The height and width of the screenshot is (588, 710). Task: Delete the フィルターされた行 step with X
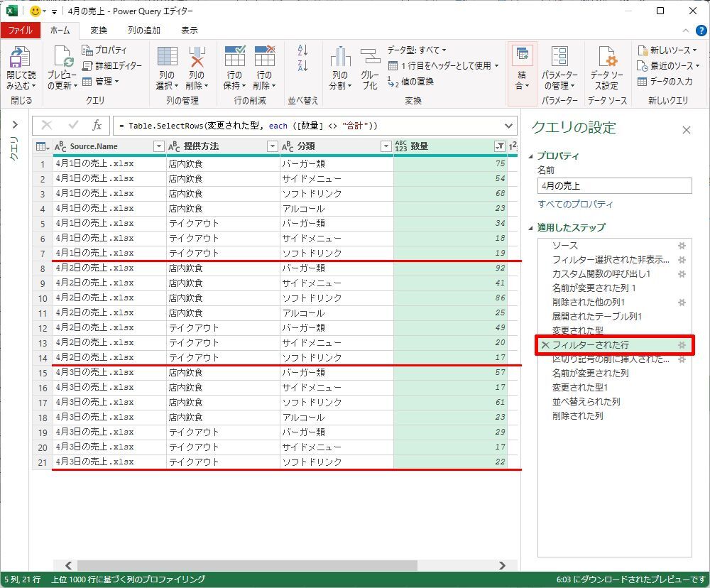coord(545,345)
